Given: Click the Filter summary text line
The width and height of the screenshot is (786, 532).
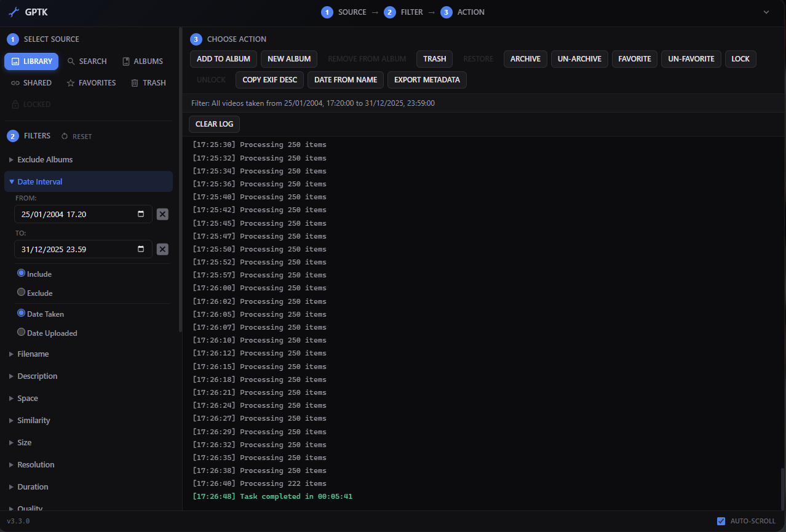Looking at the screenshot, I should click(313, 103).
